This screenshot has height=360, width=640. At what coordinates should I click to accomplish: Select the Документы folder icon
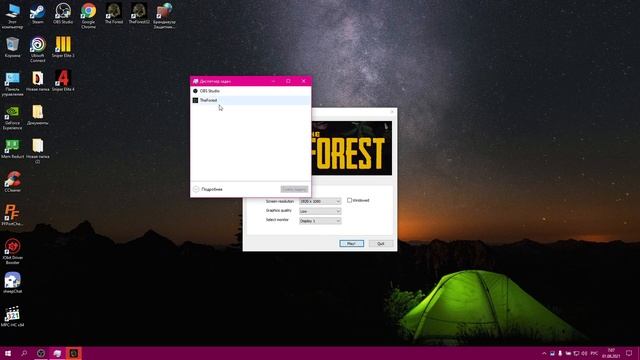tap(38, 115)
